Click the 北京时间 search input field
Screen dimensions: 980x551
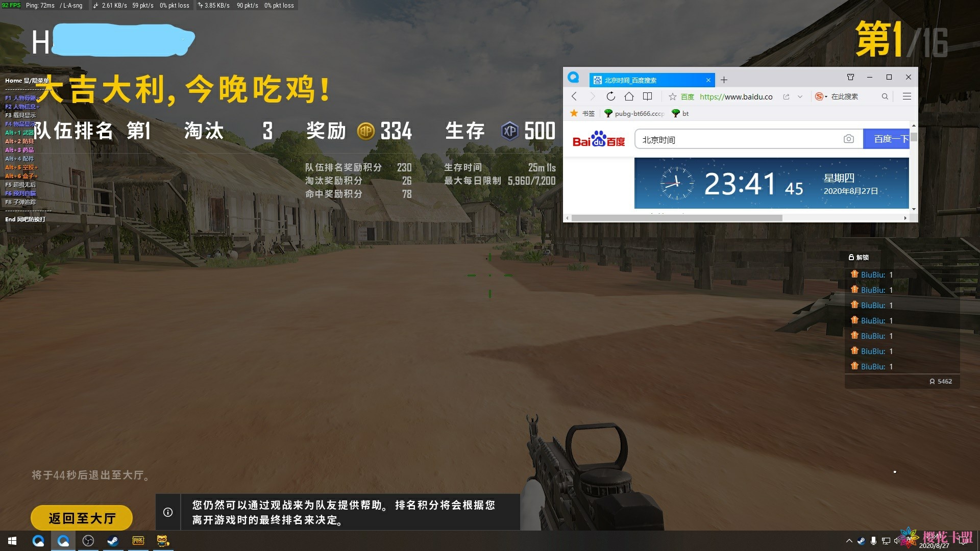point(735,139)
